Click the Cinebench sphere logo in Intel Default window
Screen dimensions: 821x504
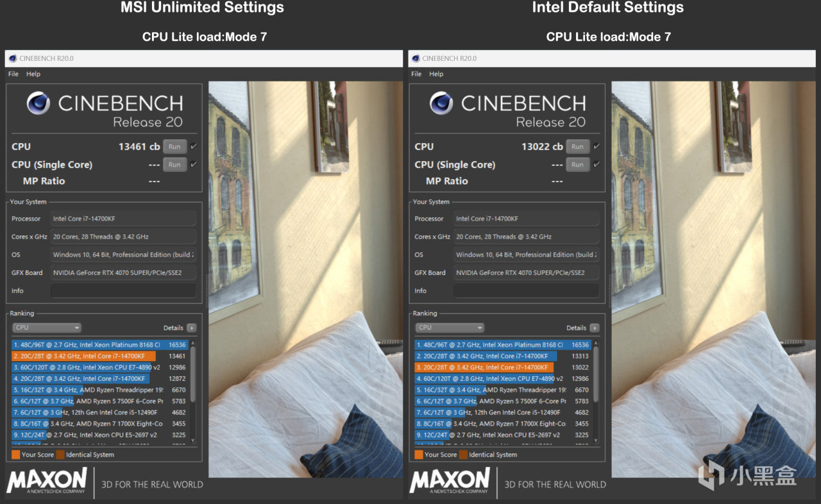pos(441,103)
